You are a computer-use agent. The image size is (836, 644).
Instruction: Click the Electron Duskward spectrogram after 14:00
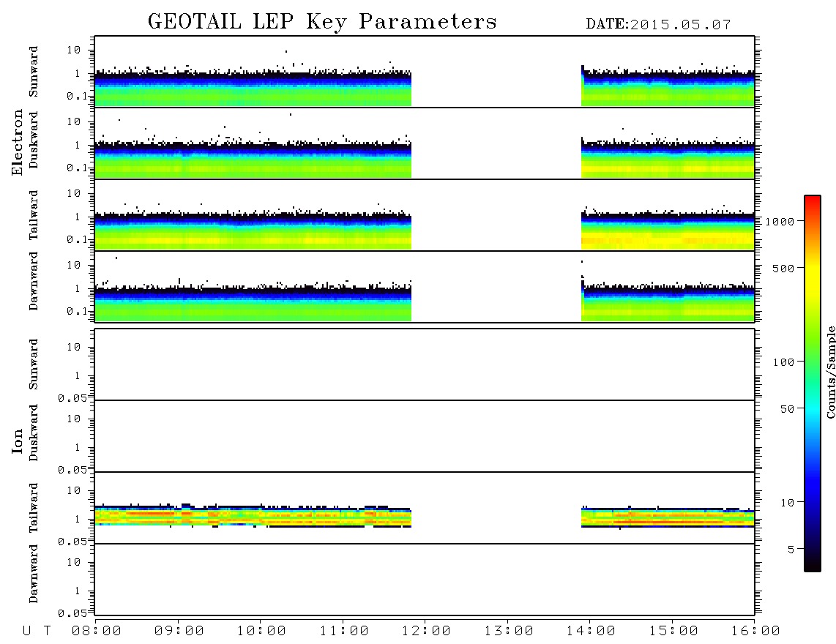tap(668, 158)
